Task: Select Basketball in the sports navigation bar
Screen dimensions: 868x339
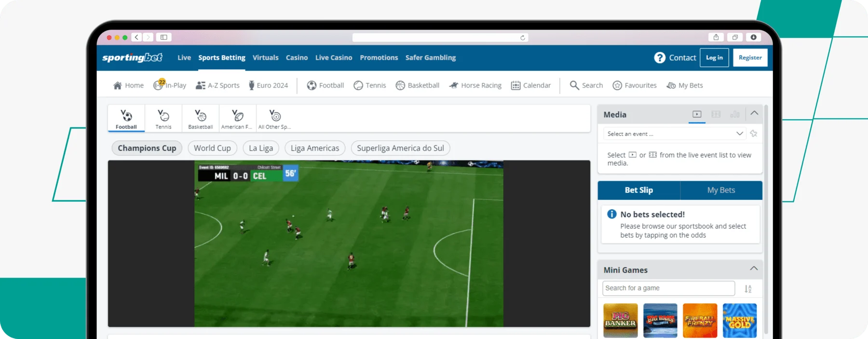Action: click(x=418, y=85)
